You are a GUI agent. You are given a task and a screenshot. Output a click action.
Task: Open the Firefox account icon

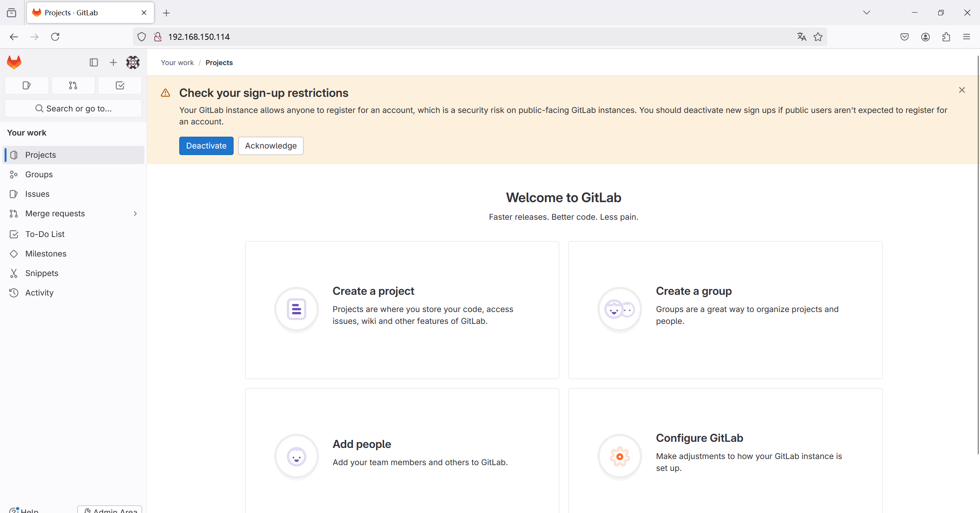tap(926, 37)
